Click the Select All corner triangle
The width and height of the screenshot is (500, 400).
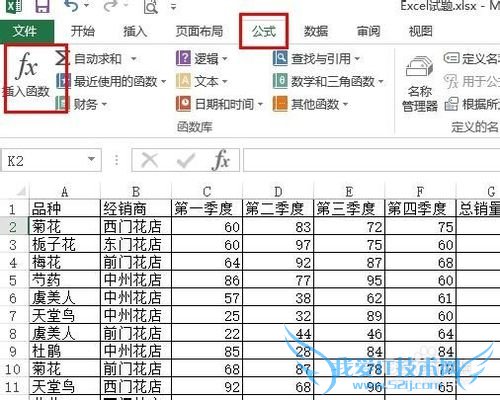coord(21,192)
